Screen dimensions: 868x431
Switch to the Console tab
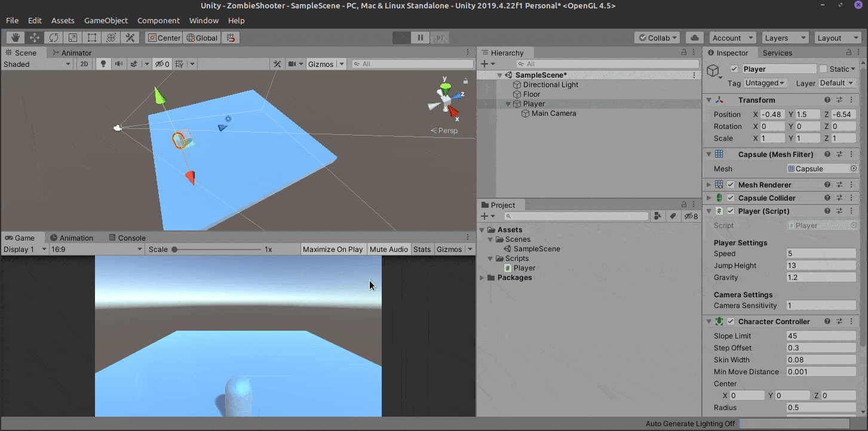pos(127,238)
